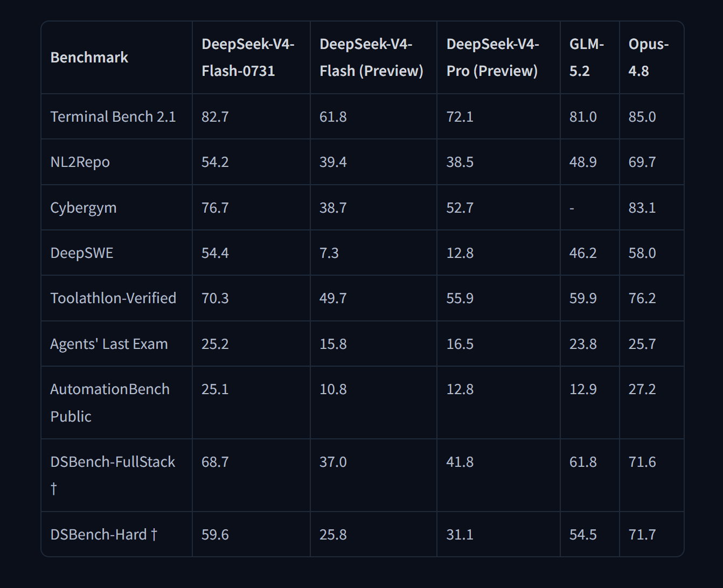Click the "Cybergym" row label

point(84,208)
